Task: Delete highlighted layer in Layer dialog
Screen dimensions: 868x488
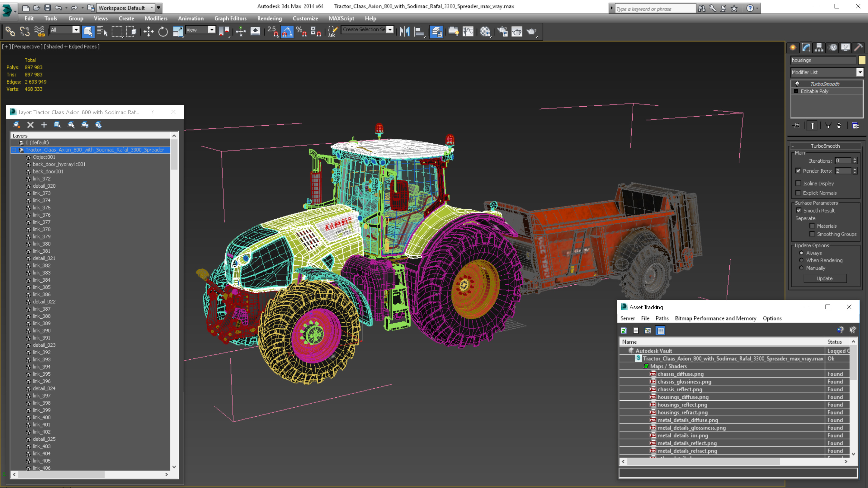Action: click(x=30, y=125)
